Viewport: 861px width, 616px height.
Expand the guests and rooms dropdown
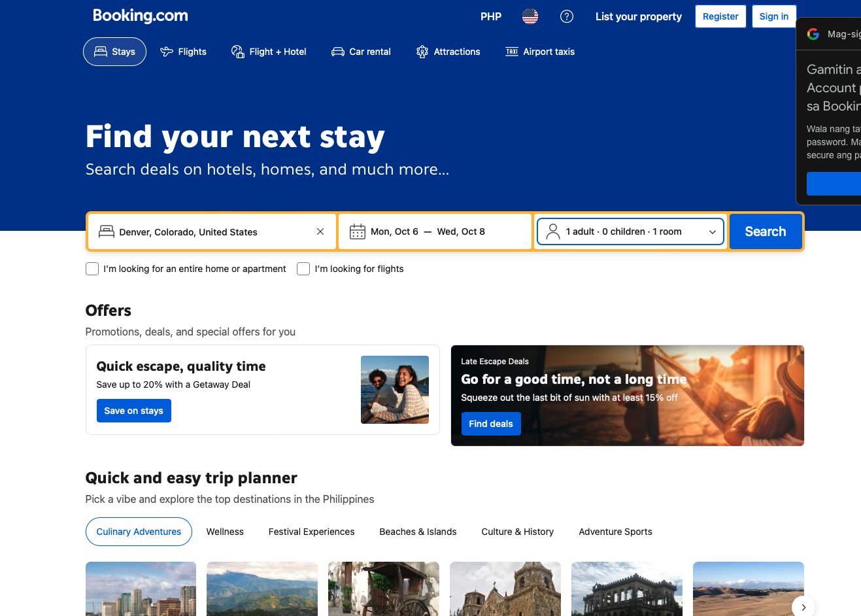[631, 231]
